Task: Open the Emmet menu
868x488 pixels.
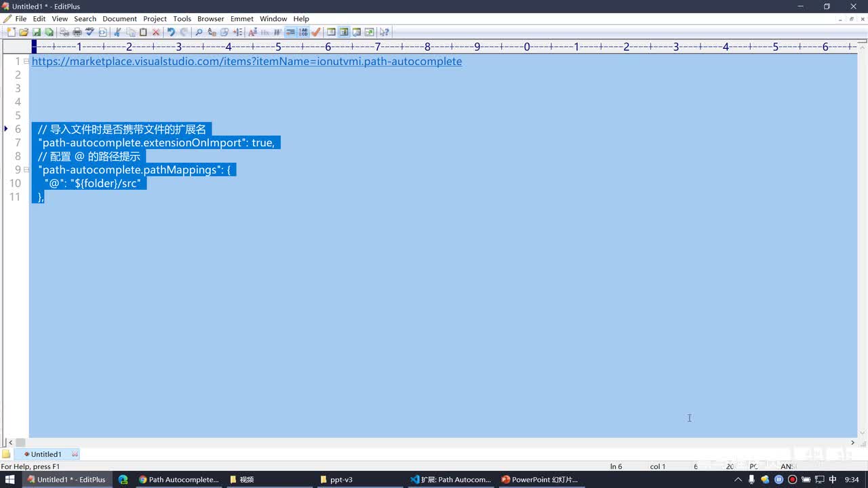Action: coord(242,19)
